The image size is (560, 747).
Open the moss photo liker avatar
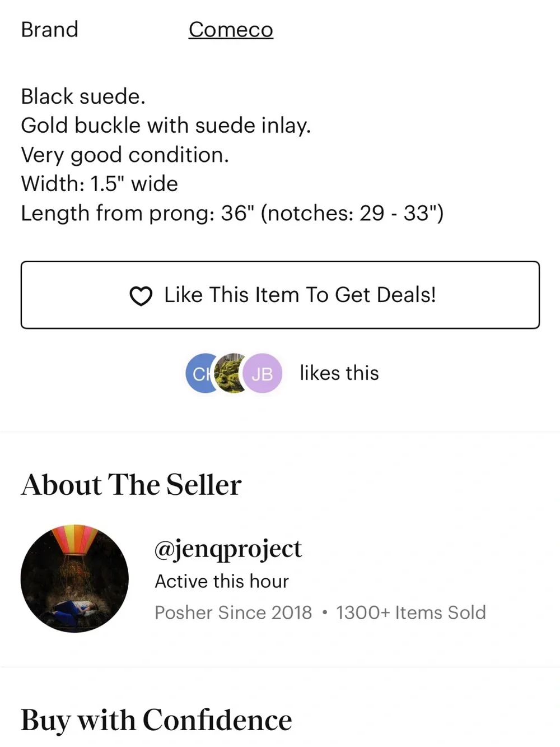coord(231,373)
